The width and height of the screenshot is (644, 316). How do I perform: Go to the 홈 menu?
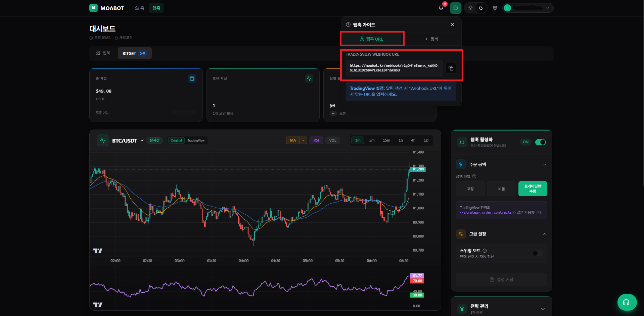tap(139, 8)
